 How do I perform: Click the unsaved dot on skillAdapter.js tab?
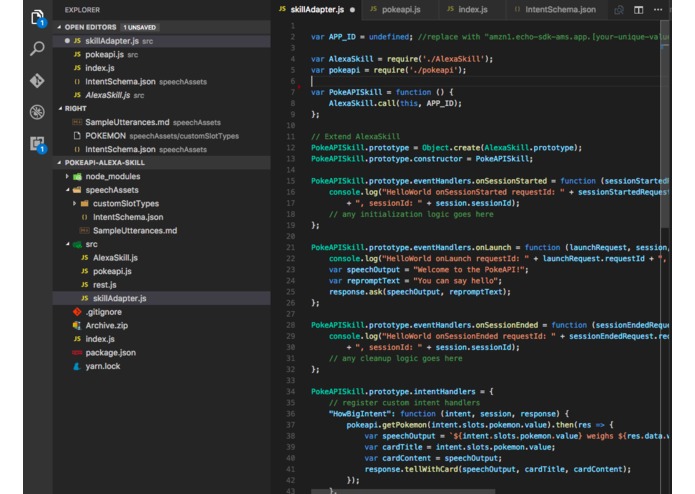coord(352,10)
